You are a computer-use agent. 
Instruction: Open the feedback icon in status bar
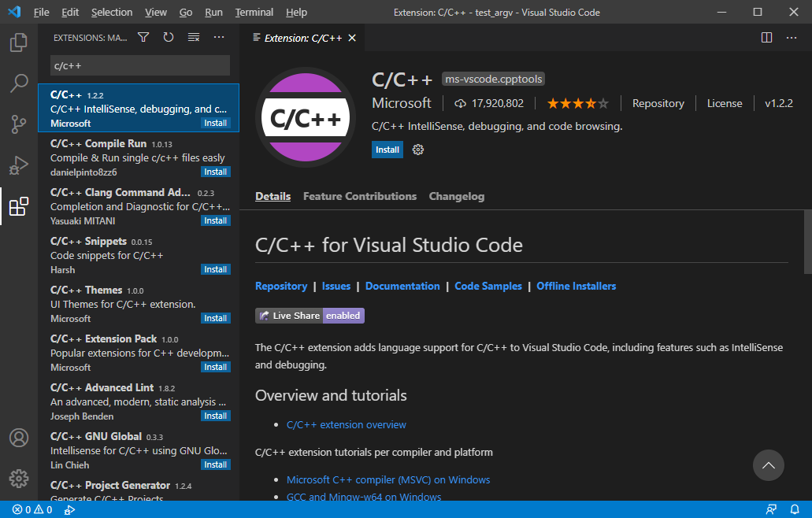click(x=771, y=509)
